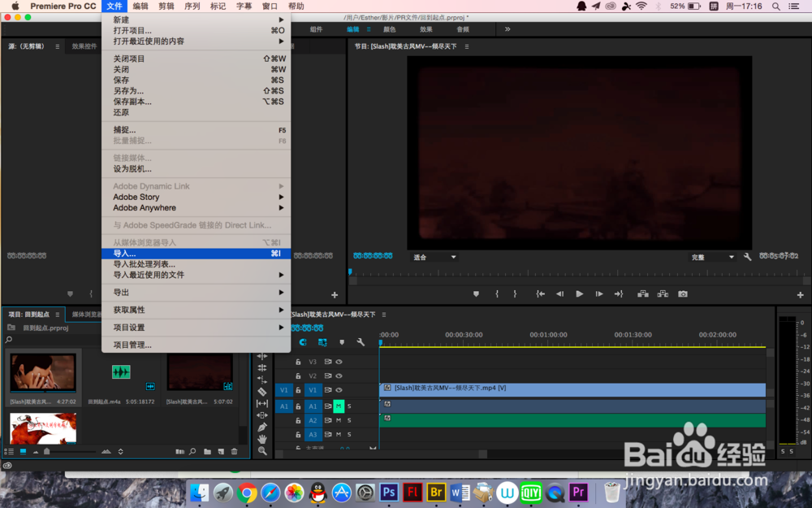812x508 pixels.
Task: Choose 另存为... menu item
Action: [x=197, y=91]
